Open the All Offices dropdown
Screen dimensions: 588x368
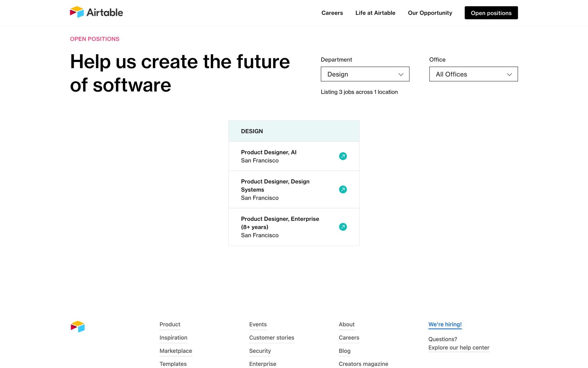click(473, 74)
